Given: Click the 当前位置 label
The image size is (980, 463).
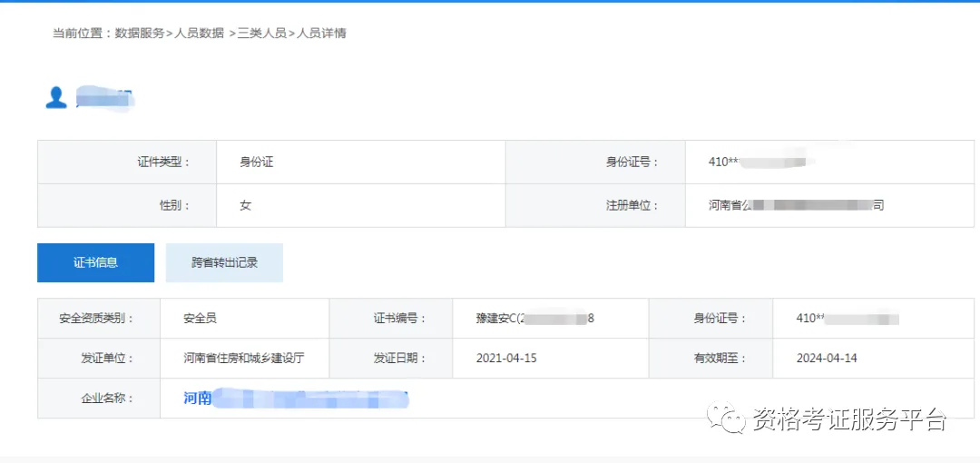Looking at the screenshot, I should (x=80, y=34).
